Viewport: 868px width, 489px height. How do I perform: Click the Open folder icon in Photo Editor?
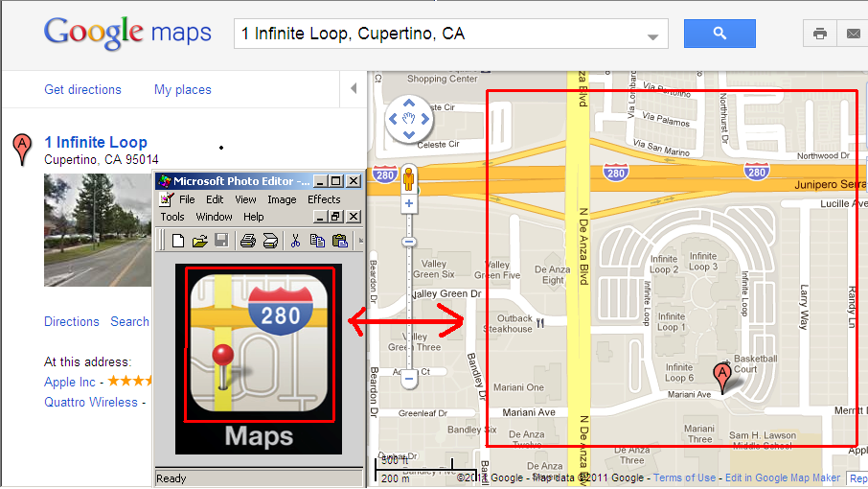[x=199, y=241]
